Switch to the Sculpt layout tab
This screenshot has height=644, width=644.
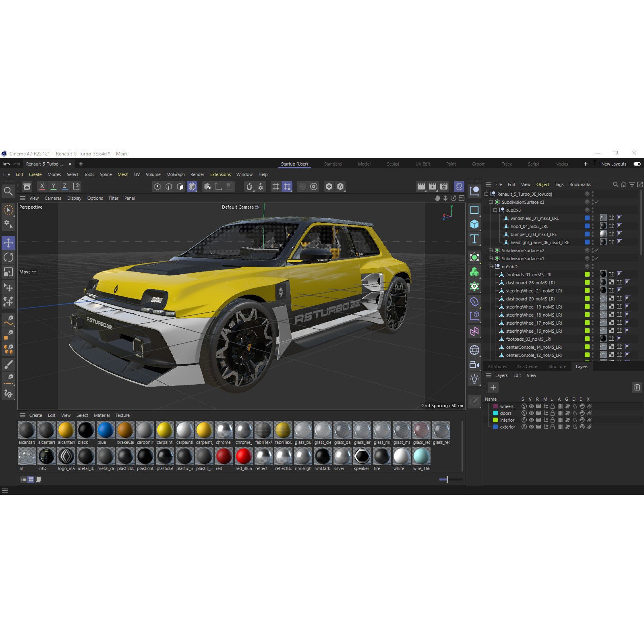click(393, 164)
